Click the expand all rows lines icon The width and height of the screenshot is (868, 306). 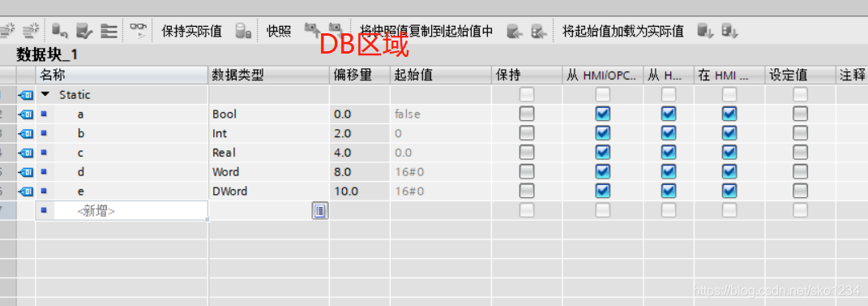pyautogui.click(x=109, y=31)
